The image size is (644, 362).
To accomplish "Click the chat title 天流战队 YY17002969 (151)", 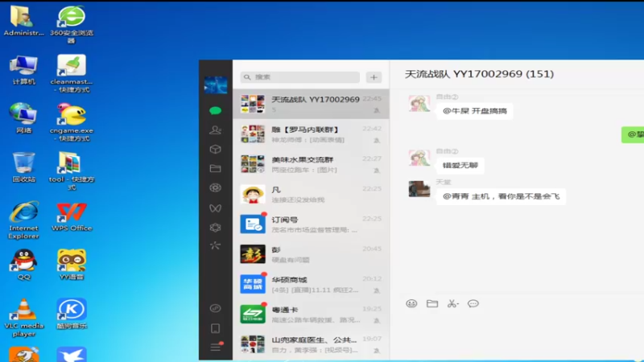I will 479,74.
